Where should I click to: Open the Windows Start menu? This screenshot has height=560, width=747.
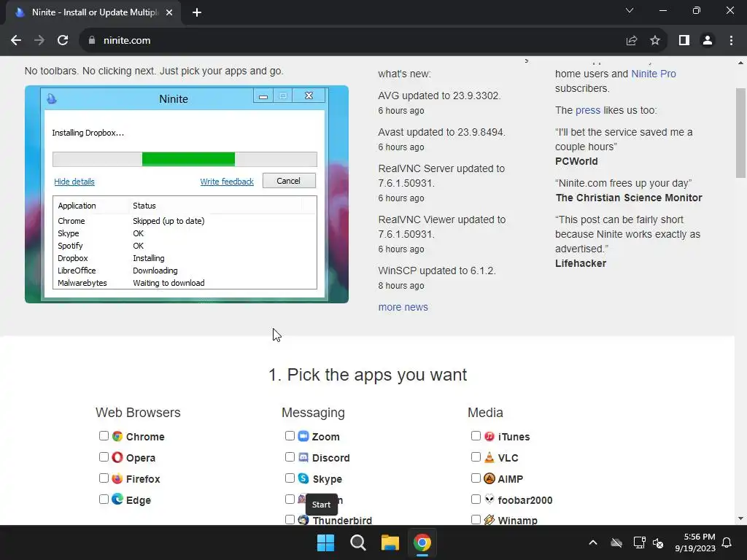coord(326,542)
